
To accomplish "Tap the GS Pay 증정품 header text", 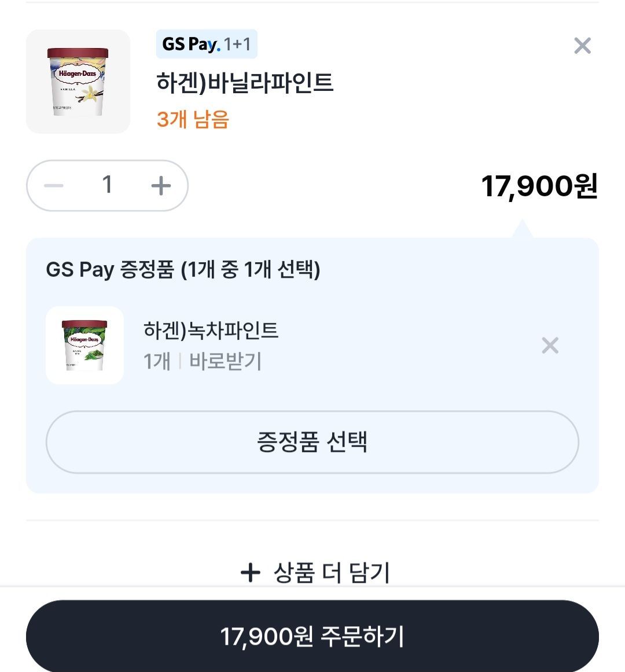I will pyautogui.click(x=183, y=270).
